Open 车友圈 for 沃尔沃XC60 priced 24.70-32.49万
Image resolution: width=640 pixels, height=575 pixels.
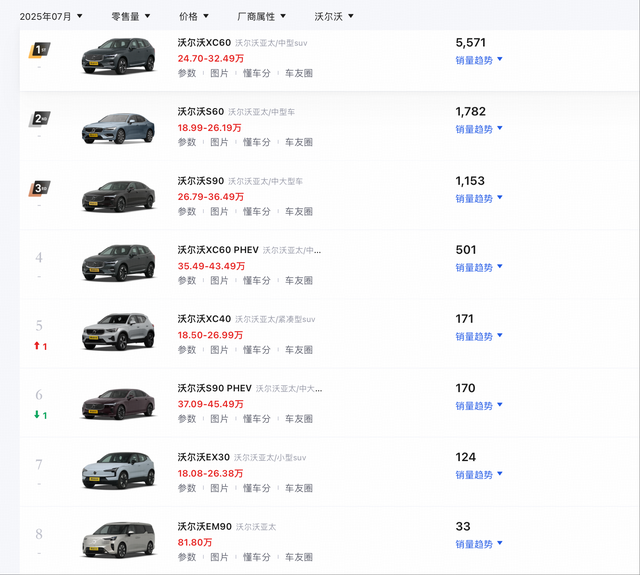[x=299, y=73]
